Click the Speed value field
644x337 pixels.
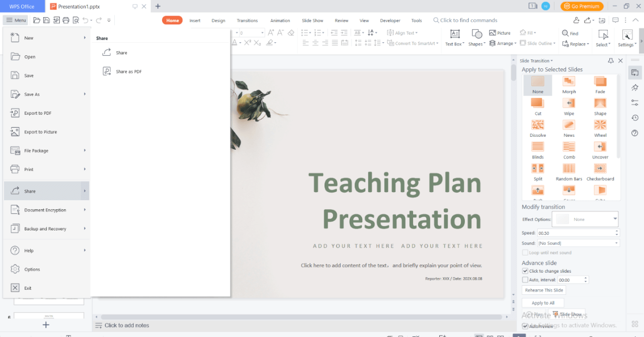click(x=575, y=233)
